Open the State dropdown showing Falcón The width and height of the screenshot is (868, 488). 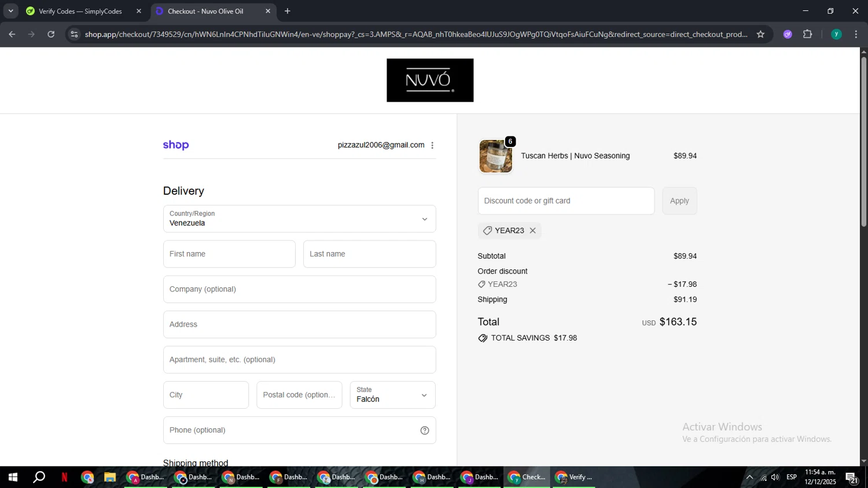tap(392, 395)
